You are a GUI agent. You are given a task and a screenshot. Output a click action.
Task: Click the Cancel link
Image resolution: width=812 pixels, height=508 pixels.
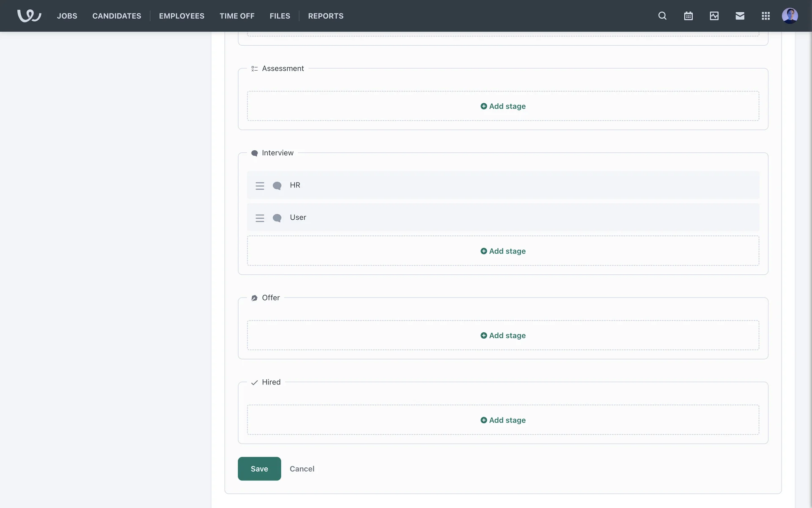pyautogui.click(x=302, y=469)
